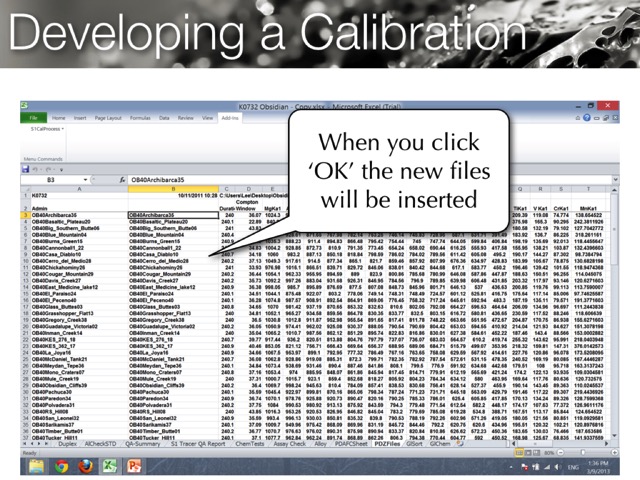Click the vertical scrollbar down arrow
Screen dimensions: 640x480
pos(614,436)
